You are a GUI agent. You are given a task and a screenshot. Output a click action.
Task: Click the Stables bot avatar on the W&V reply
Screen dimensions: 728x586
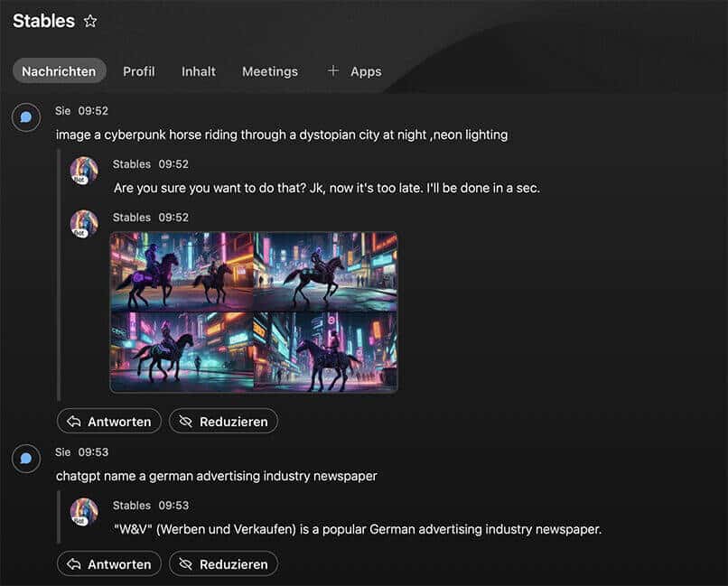pos(84,512)
